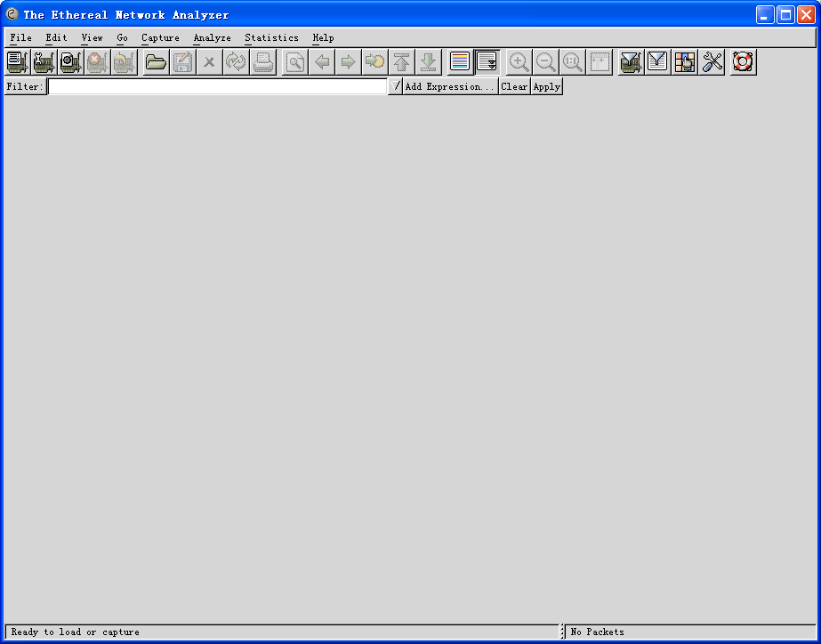This screenshot has height=644, width=821.
Task: Open coloring rules icon
Action: click(684, 62)
